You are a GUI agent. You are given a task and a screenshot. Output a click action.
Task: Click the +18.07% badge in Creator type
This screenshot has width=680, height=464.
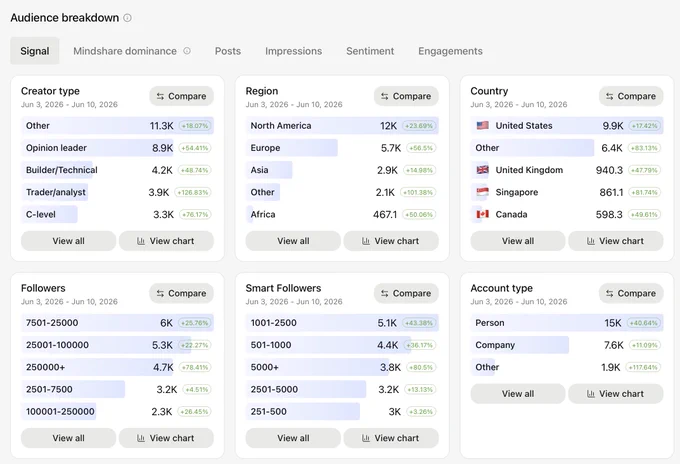(x=195, y=126)
